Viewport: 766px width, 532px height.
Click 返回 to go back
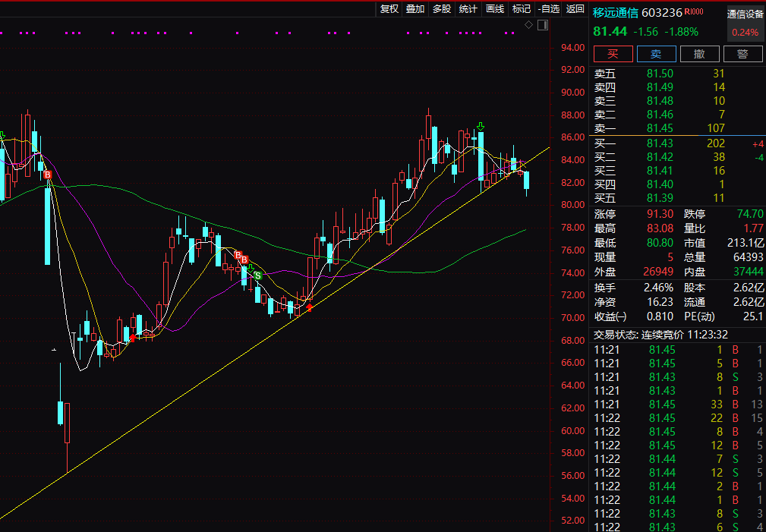point(575,9)
